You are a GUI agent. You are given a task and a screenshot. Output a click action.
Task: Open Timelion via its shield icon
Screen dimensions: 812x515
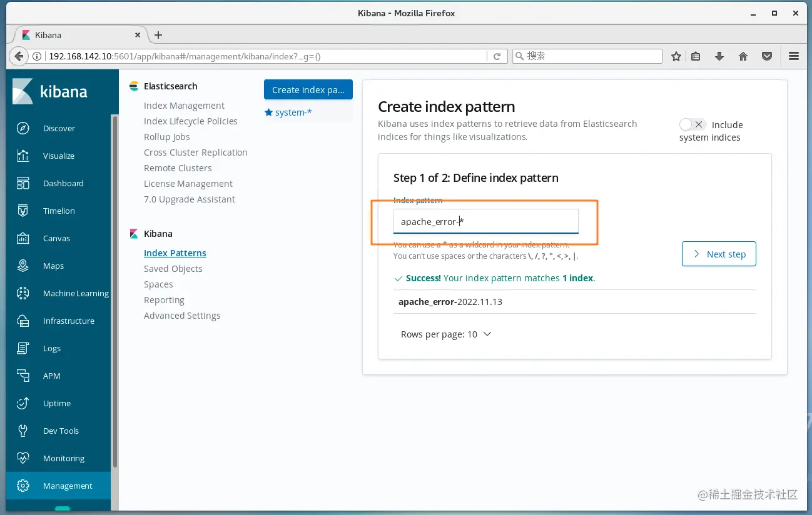(x=23, y=211)
